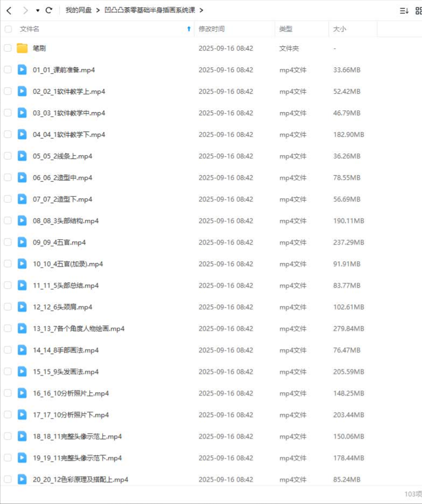Click video icon of 01_01_课前准备.mp4
Viewport: 422px width, 504px height.
[22, 70]
